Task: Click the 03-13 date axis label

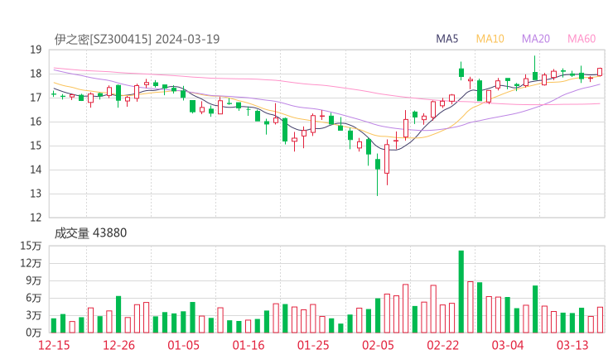Action: [x=572, y=345]
